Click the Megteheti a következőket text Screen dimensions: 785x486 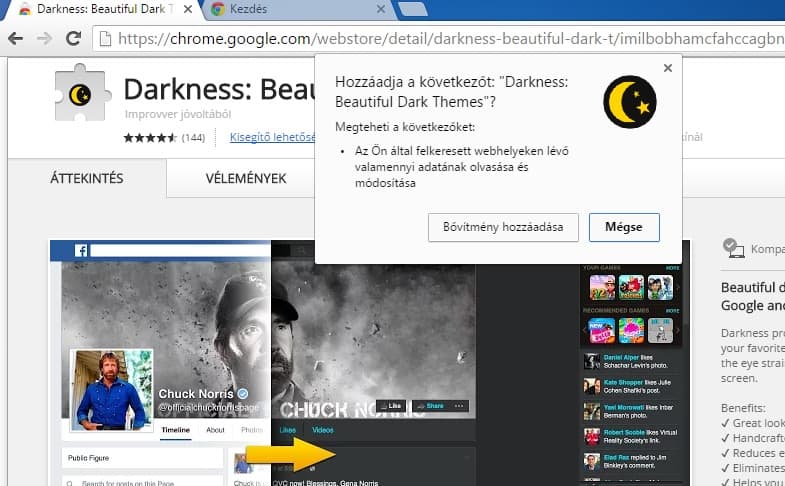click(x=405, y=127)
